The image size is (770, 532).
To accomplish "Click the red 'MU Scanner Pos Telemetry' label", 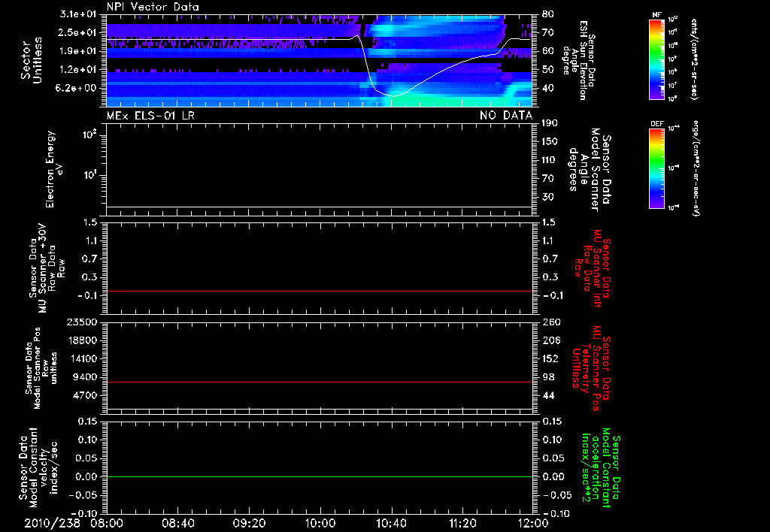I will 592,368.
